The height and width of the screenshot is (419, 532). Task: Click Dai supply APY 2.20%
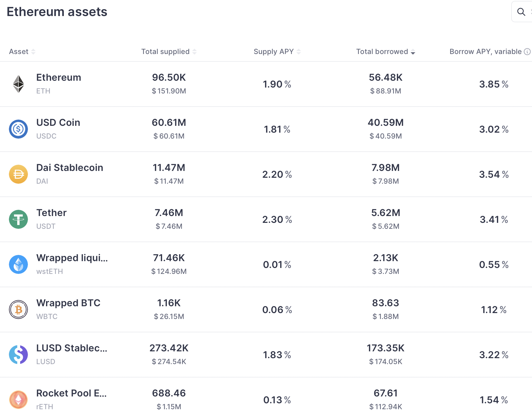coord(277,174)
